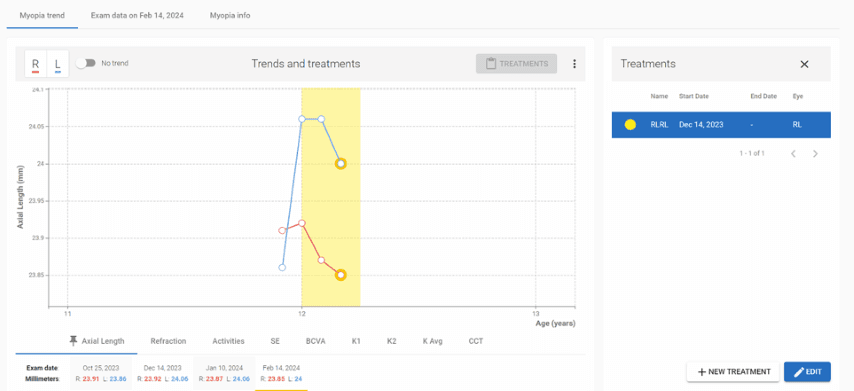The height and width of the screenshot is (391, 854).
Task: Switch on the No trend toggle
Action: coord(86,63)
